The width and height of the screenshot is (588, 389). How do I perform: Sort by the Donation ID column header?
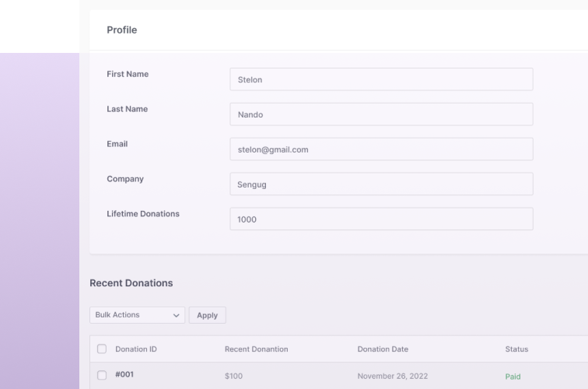pos(136,349)
